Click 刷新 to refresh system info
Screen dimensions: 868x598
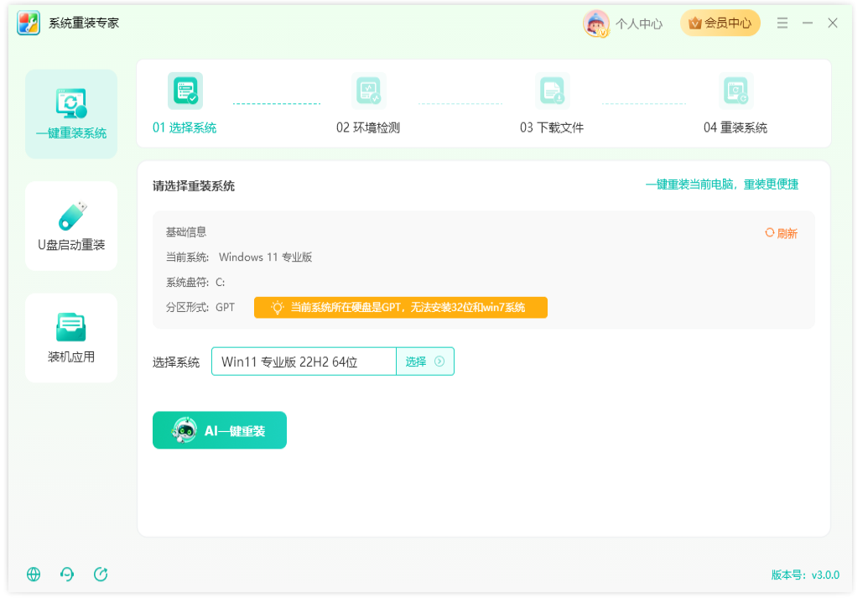(781, 233)
